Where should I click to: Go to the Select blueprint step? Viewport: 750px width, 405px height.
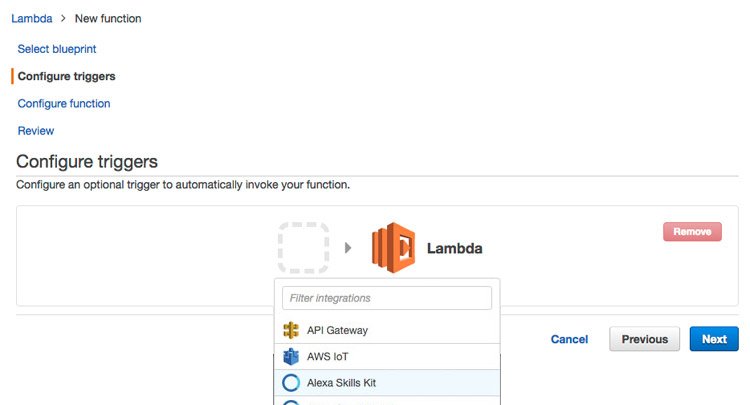[57, 48]
